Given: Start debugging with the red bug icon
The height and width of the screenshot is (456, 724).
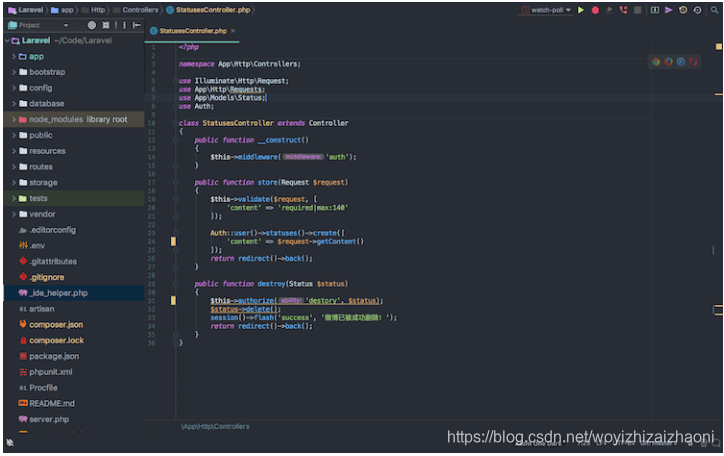Looking at the screenshot, I should click(x=595, y=10).
